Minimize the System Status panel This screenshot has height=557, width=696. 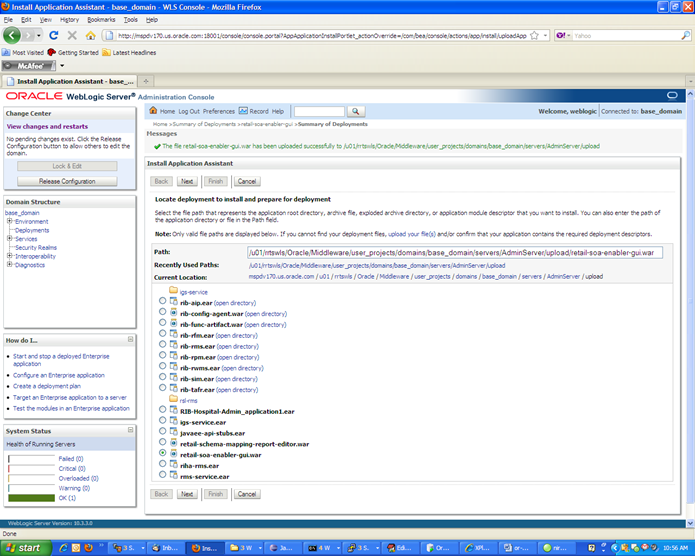130,430
